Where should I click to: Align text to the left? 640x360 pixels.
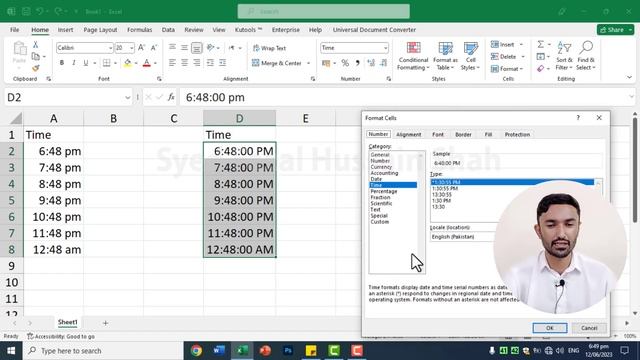pos(172,63)
